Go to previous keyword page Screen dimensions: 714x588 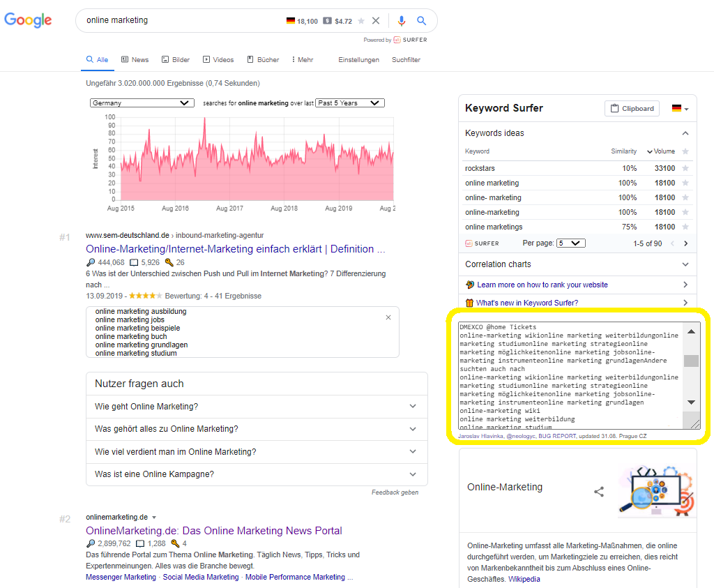pos(673,243)
